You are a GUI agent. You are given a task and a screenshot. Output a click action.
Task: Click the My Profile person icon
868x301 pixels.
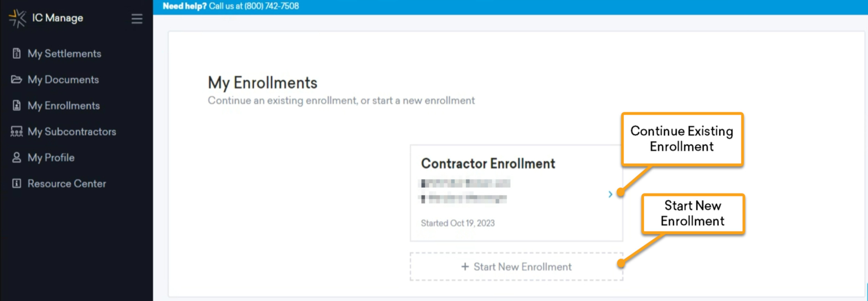tap(16, 158)
